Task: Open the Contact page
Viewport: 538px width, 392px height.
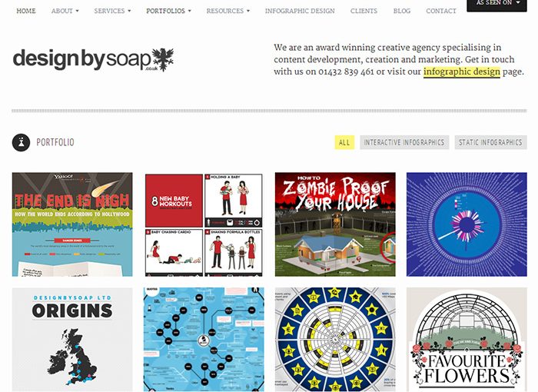Action: click(441, 11)
